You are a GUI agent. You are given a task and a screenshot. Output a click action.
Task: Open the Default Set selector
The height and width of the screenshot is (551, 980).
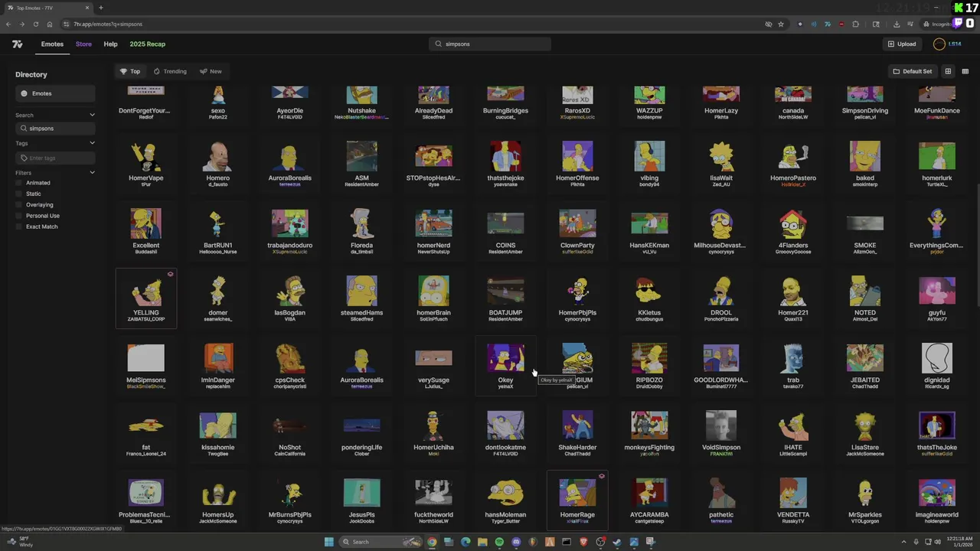click(x=913, y=71)
